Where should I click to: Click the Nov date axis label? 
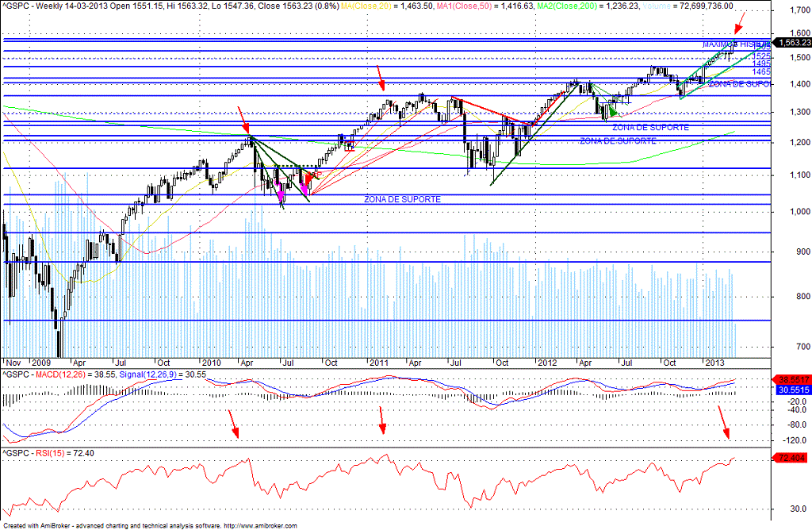click(13, 363)
